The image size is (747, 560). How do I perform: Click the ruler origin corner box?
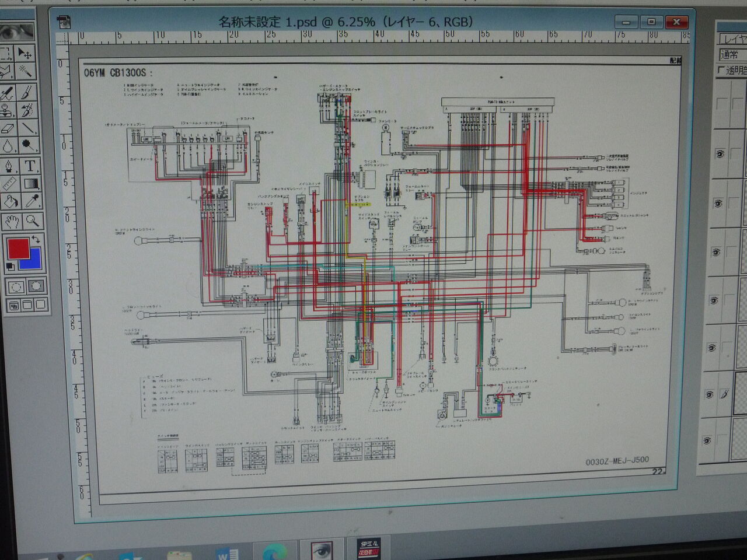(x=62, y=38)
